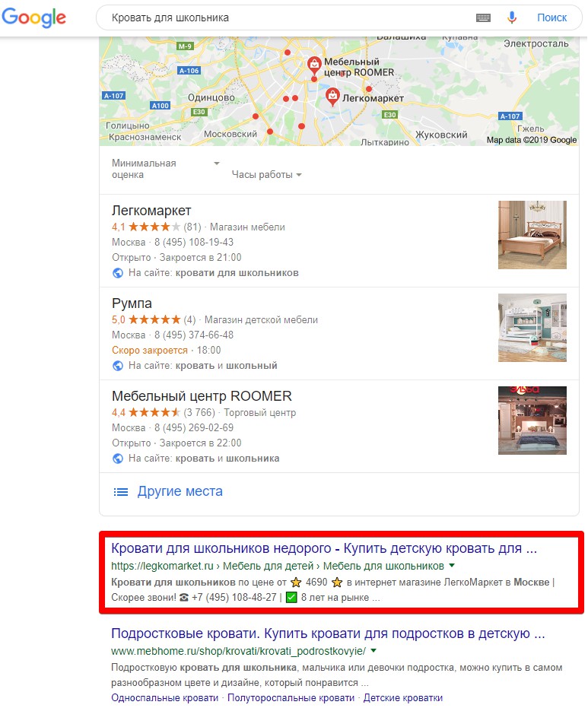Start voice search with microphone icon
Screen dimensions: 588x708
[512, 17]
